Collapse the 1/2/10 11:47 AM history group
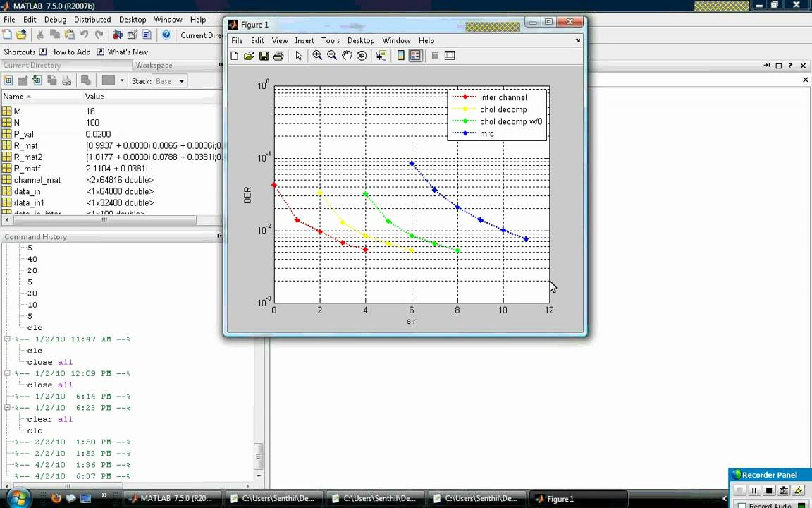This screenshot has width=812, height=508. click(x=7, y=339)
